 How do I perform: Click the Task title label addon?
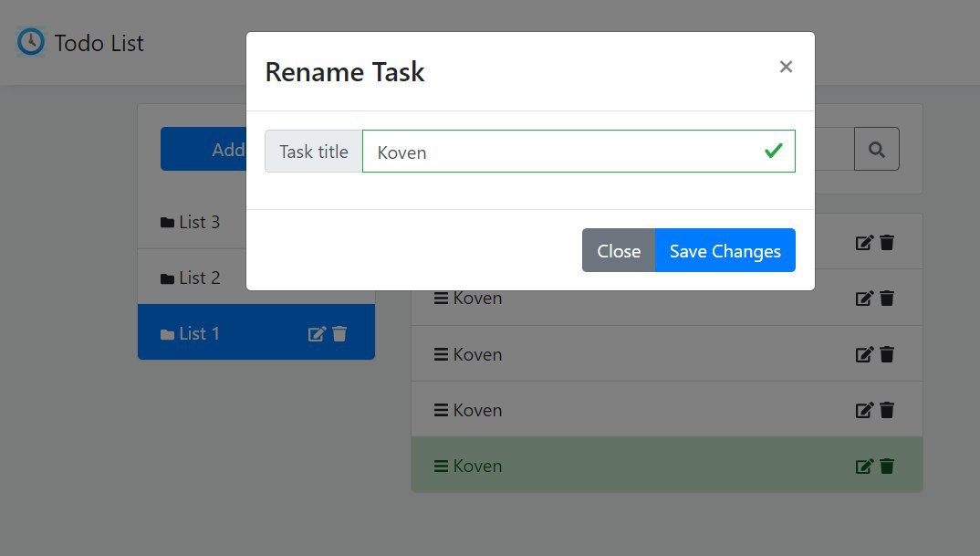314,152
